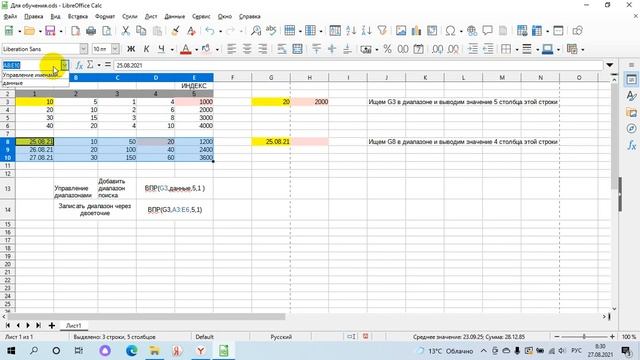Image resolution: width=640 pixels, height=360 pixels.
Task: Open the Вставка menu
Action: pos(78,16)
